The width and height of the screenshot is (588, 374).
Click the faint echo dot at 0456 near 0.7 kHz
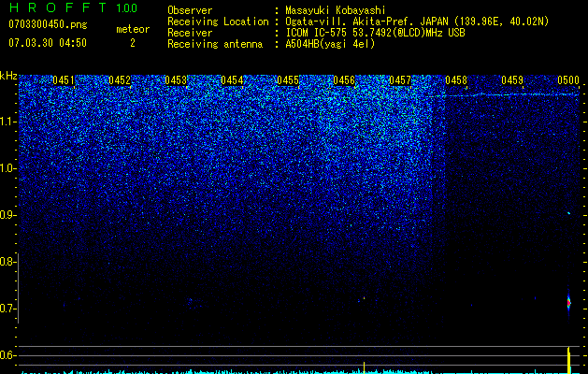pos(364,298)
